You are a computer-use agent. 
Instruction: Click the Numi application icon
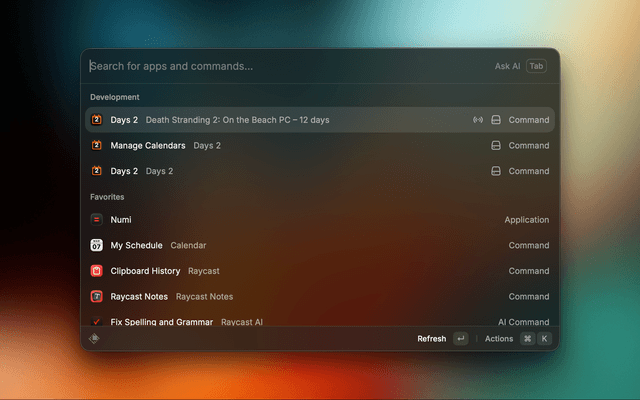pos(97,220)
